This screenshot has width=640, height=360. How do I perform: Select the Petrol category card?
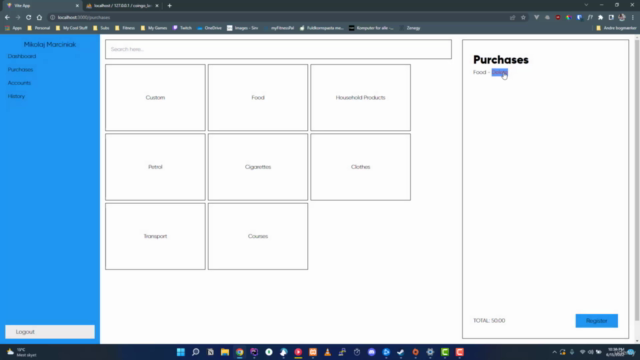pos(155,167)
